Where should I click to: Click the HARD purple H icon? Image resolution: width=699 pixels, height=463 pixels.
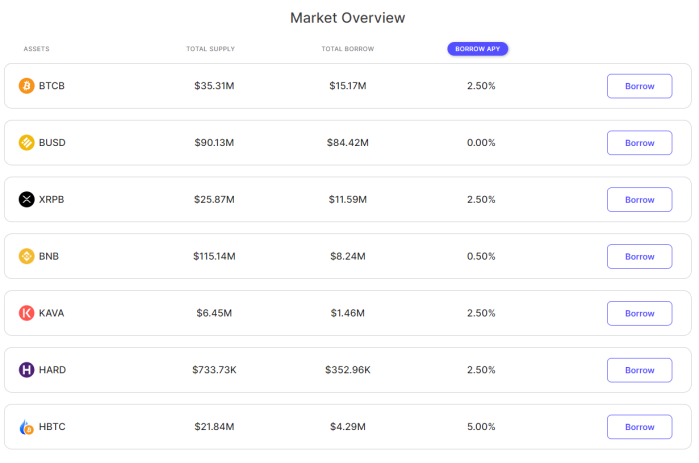pos(26,370)
